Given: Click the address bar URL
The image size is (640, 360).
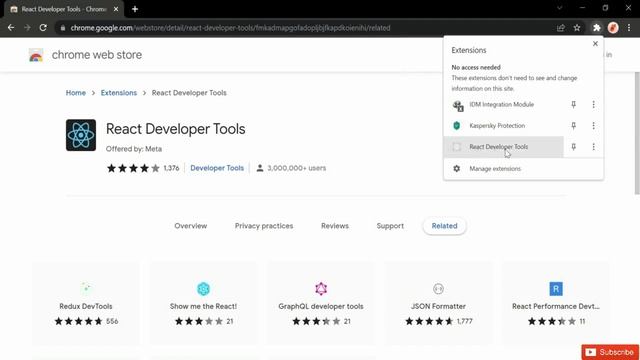Looking at the screenshot, I should [x=230, y=28].
